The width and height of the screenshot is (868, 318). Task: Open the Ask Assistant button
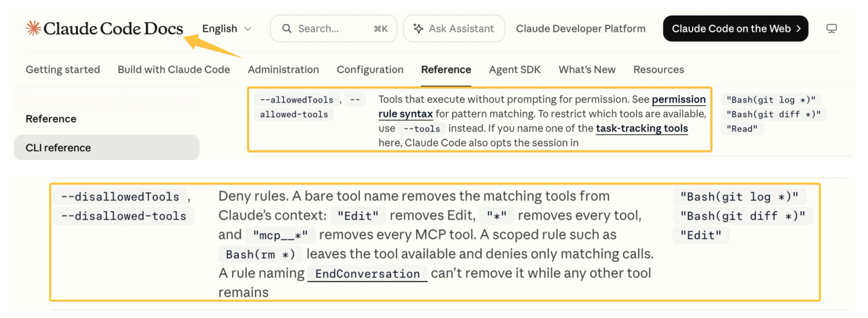(454, 29)
